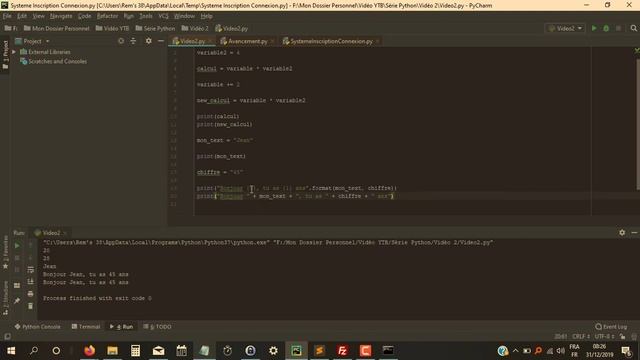Click "Process finished with exit code 0" line
The height and width of the screenshot is (360, 640).
97,298
